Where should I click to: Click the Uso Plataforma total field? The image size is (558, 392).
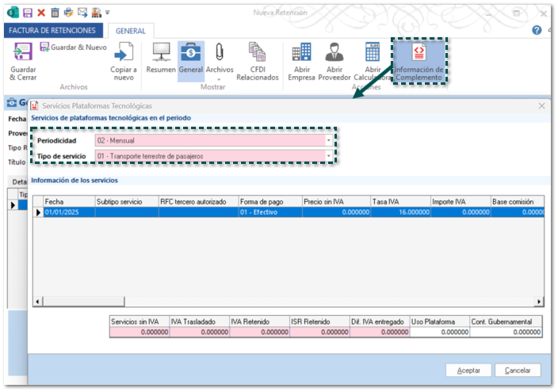441,332
